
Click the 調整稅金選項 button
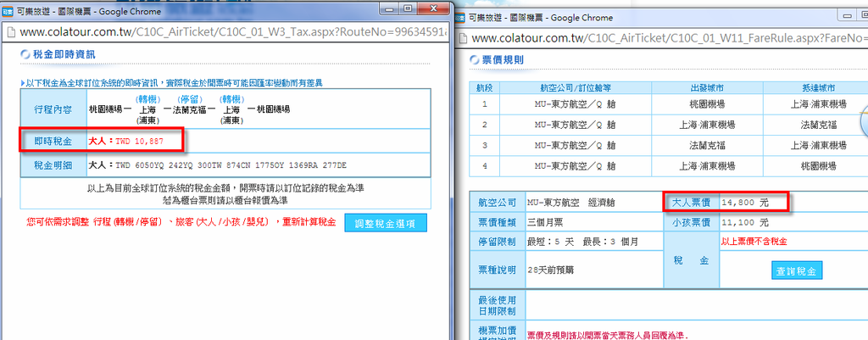pos(386,223)
